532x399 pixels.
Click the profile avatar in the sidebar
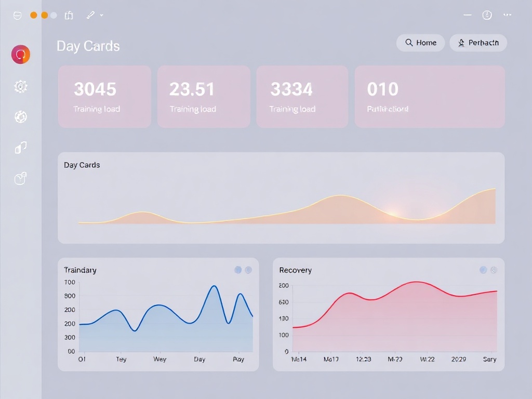[21, 54]
